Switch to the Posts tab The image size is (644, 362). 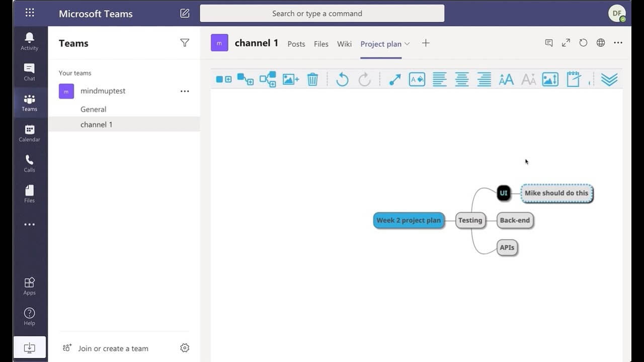(x=296, y=44)
